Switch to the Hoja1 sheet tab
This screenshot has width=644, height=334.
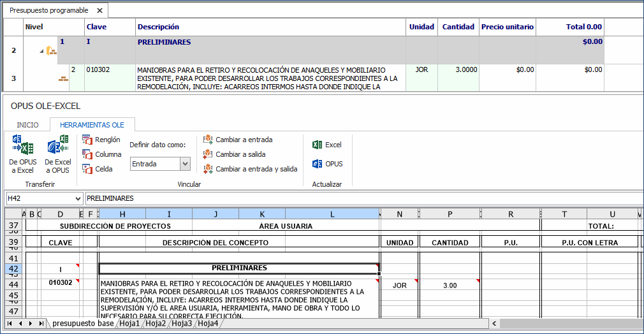point(130,323)
